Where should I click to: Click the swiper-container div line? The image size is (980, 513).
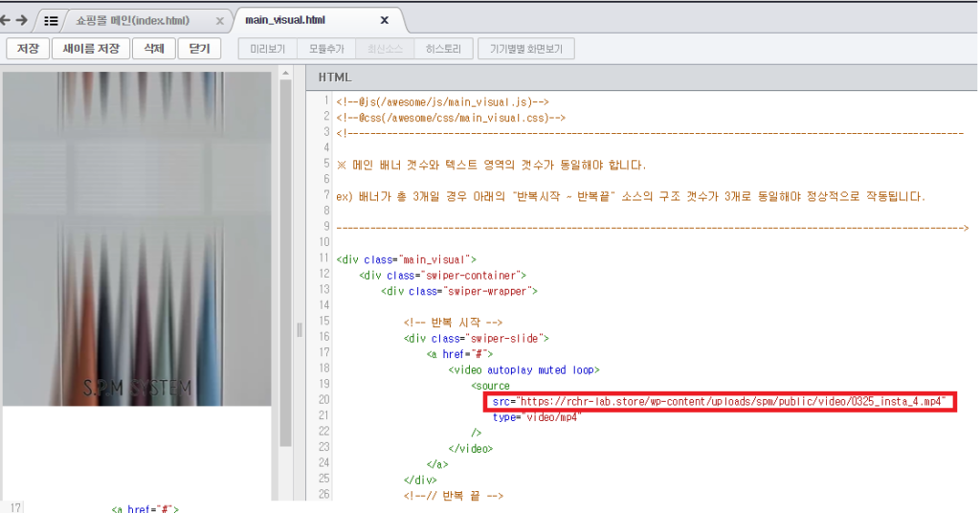442,275
